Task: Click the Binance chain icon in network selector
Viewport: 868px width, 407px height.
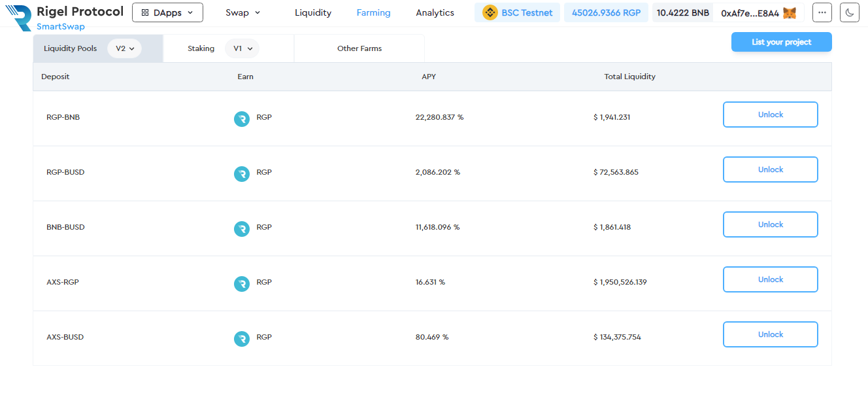Action: click(490, 12)
